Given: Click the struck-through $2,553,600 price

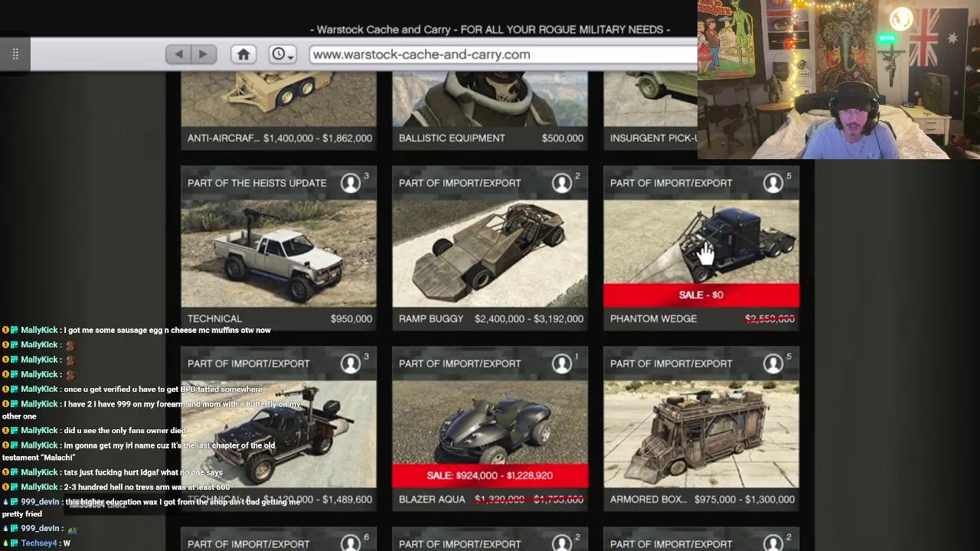Looking at the screenshot, I should point(769,319).
